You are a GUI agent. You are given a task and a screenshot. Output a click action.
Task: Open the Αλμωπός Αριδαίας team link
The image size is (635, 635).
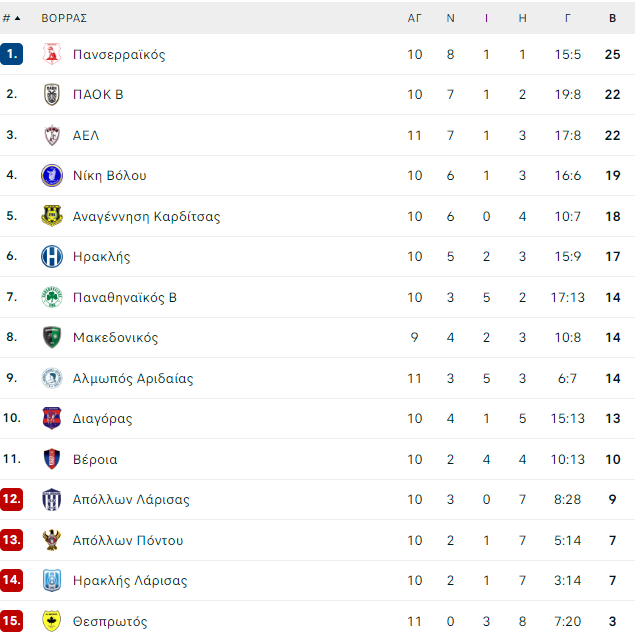[x=133, y=378]
